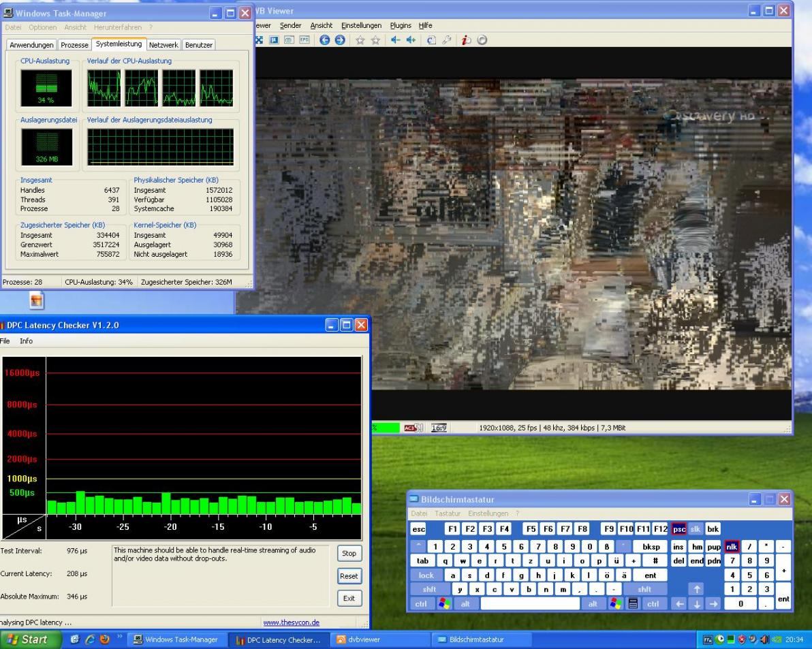
Task: Toggle the left shft key on-screen
Action: click(430, 590)
